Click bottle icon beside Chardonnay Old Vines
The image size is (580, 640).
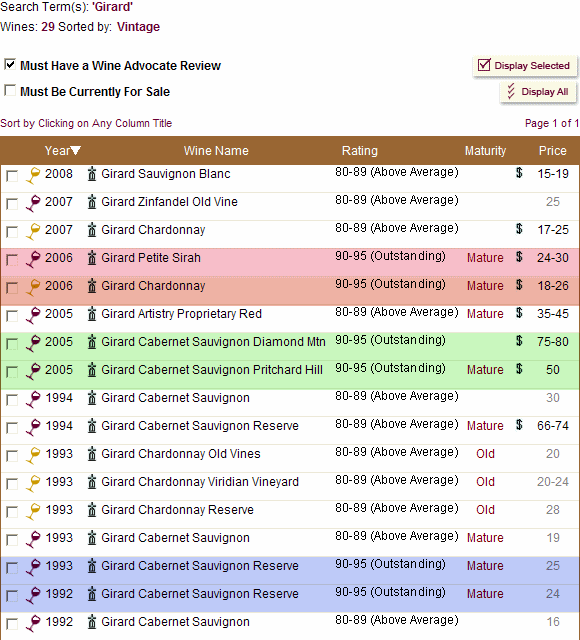(x=92, y=453)
